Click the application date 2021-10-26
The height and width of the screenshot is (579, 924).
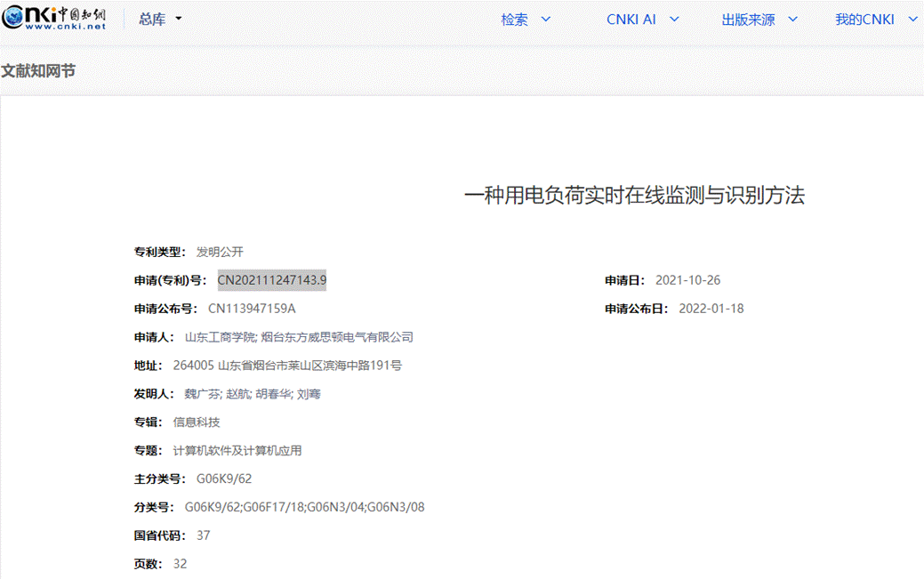coord(687,280)
